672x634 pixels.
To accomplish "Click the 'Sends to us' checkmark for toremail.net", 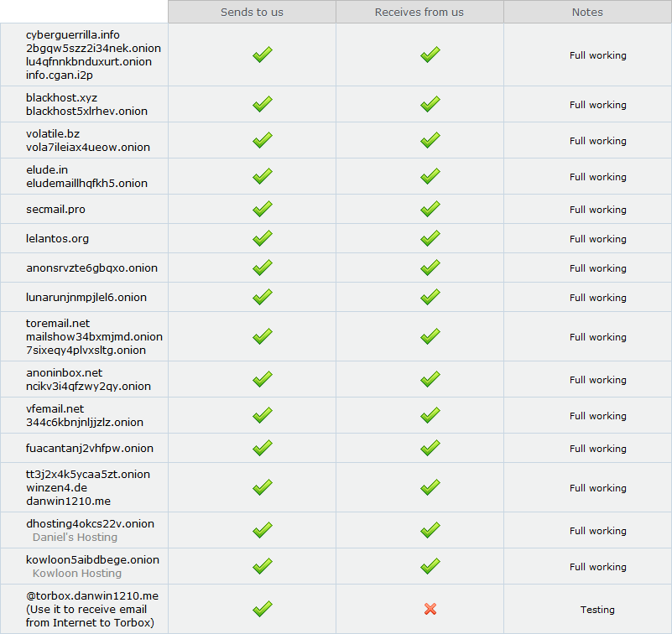I will coord(263,337).
